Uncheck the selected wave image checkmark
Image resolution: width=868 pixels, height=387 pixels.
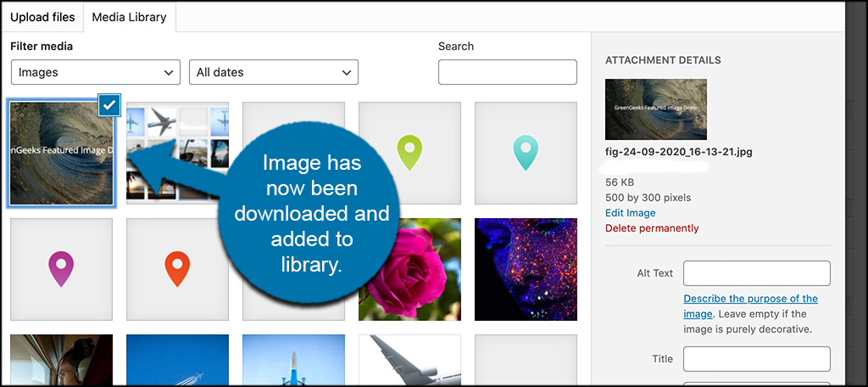pyautogui.click(x=109, y=104)
